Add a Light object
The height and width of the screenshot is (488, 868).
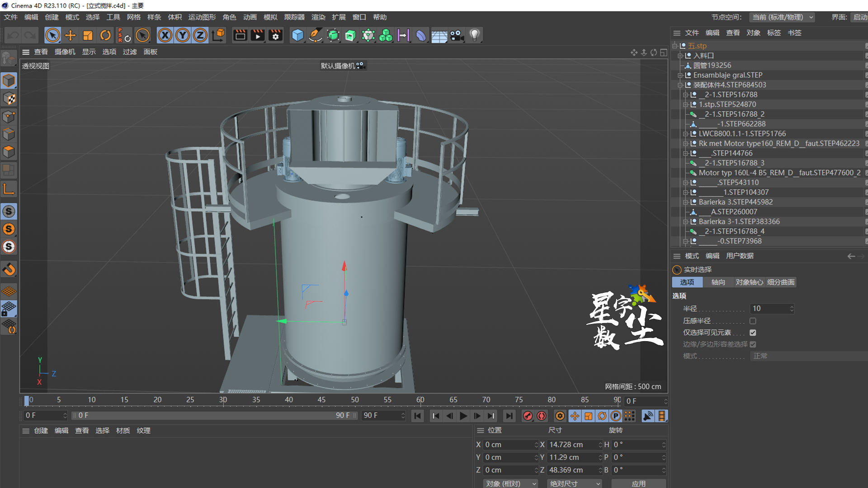click(474, 35)
